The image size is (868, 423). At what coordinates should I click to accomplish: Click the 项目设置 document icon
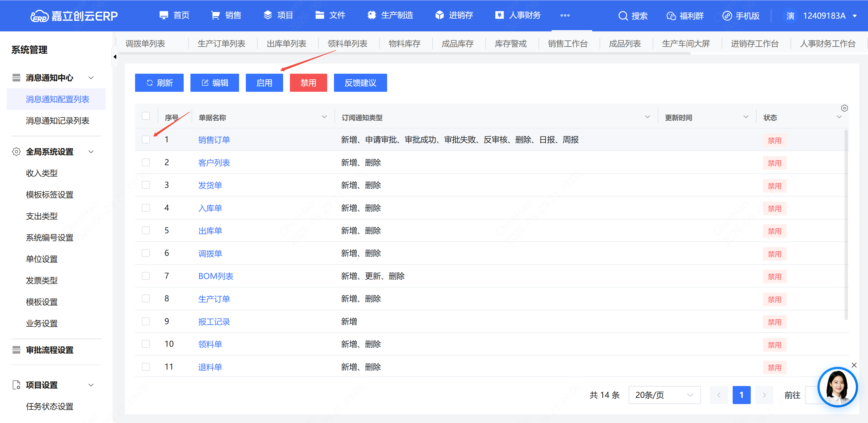(16, 385)
